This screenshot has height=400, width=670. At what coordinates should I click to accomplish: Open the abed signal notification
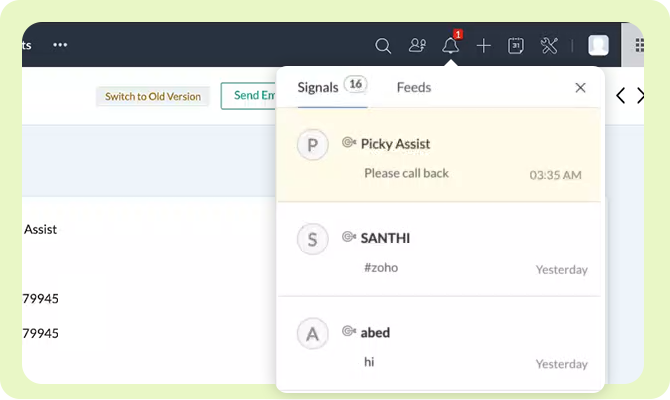pos(439,343)
